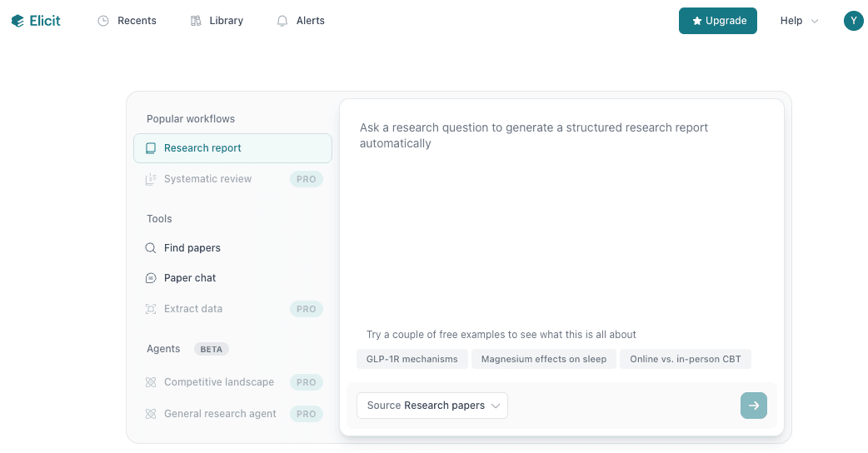The image size is (868, 453).
Task: Click the Extract data icon
Action: (x=151, y=309)
